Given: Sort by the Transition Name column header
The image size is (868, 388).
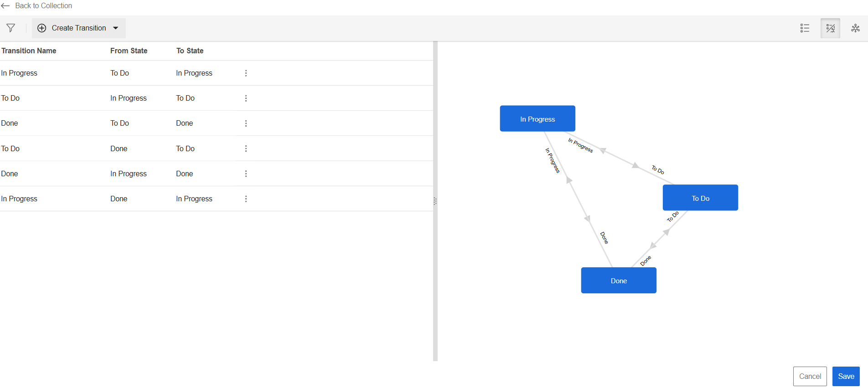Looking at the screenshot, I should 29,51.
